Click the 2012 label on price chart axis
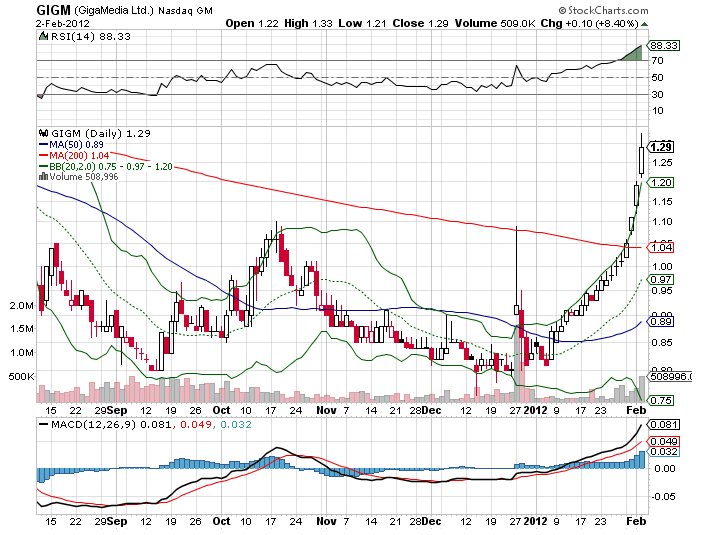The width and height of the screenshot is (714, 535). point(535,410)
